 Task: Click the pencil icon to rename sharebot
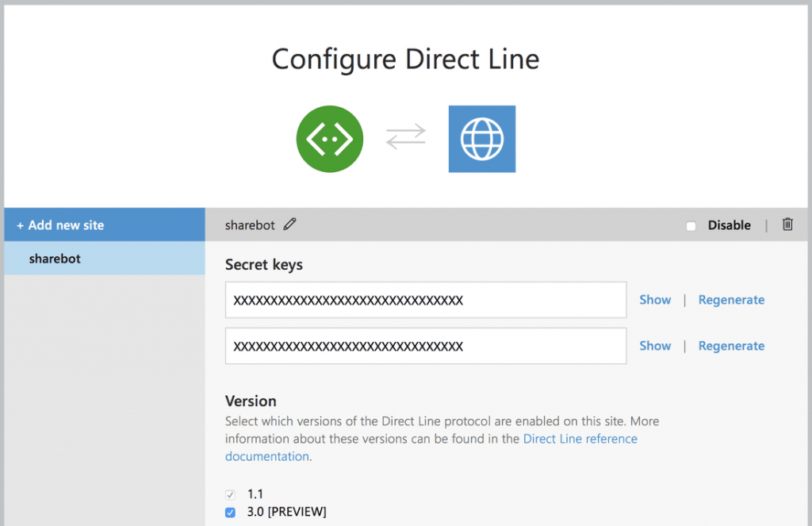click(x=289, y=225)
